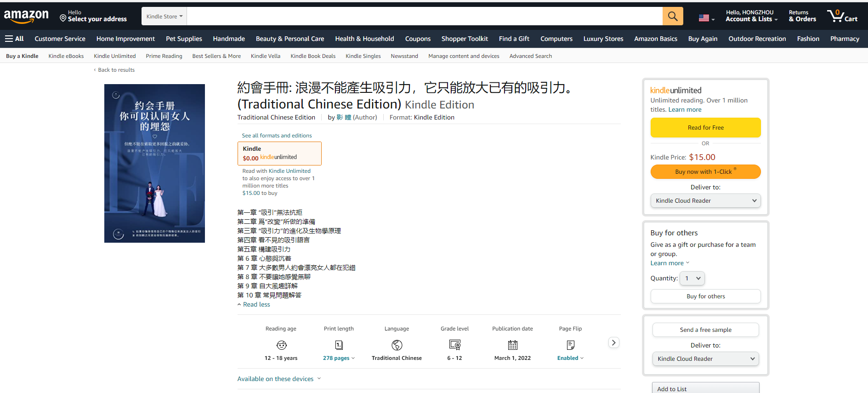Open Prime Reading in the subnav
868x393 pixels.
[x=164, y=56]
